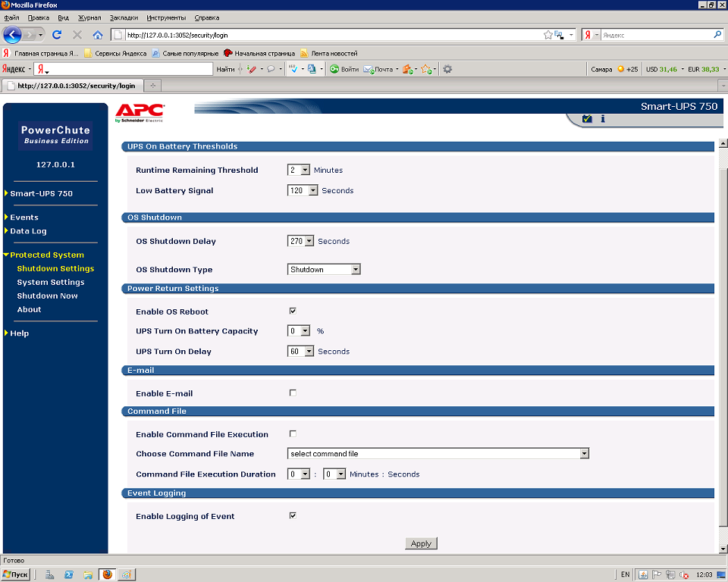Image resolution: width=728 pixels, height=582 pixels.
Task: Open the Справка menu
Action: pos(206,17)
